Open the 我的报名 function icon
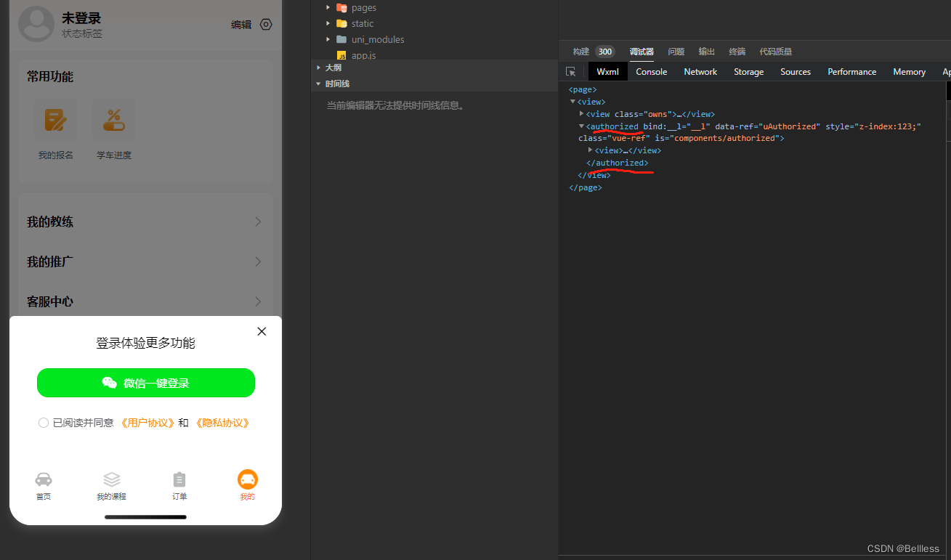This screenshot has height=560, width=951. tap(56, 120)
